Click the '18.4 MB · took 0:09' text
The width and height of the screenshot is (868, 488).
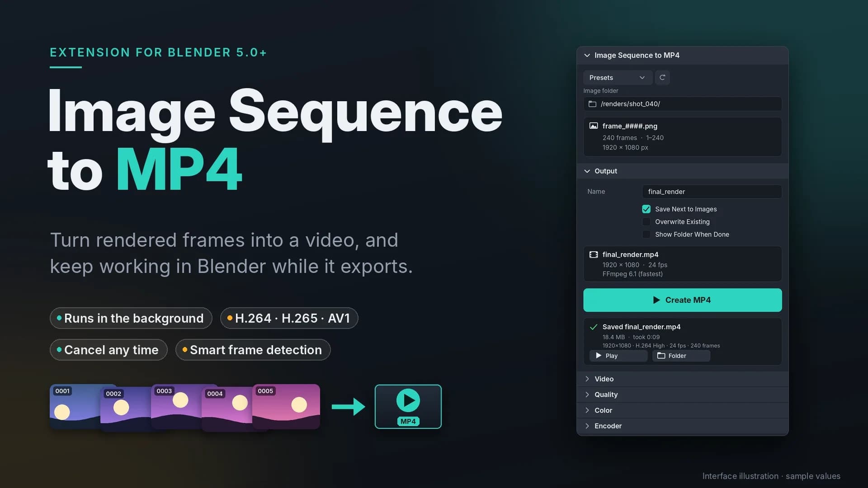click(x=631, y=337)
